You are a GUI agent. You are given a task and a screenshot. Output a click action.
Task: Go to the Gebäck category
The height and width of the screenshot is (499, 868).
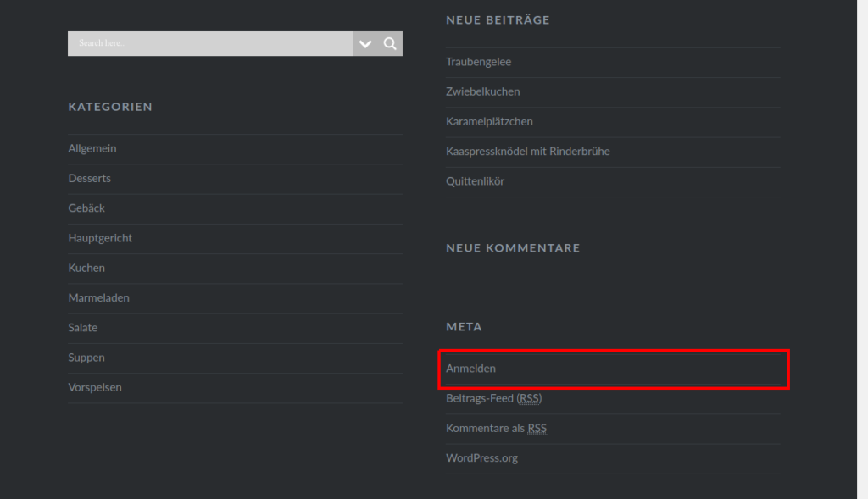86,208
